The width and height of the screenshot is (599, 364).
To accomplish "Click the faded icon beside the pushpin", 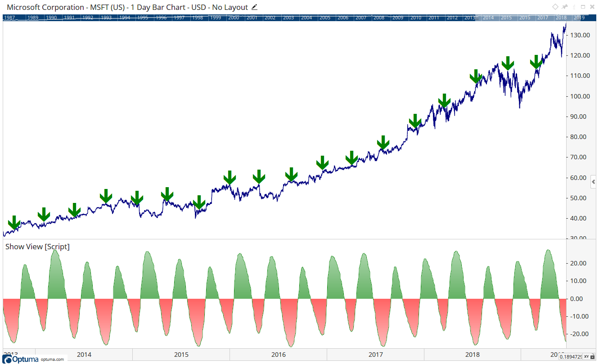I will click(574, 7).
